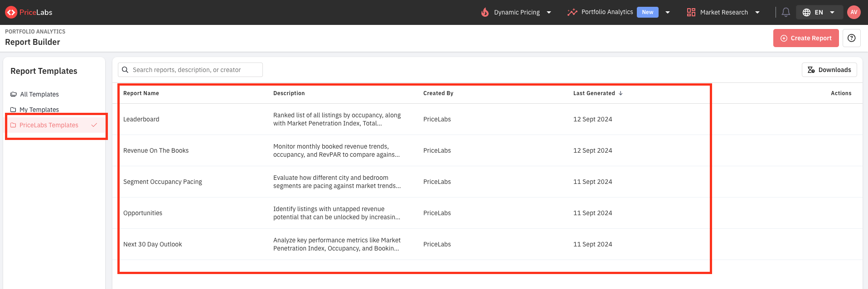Expand the Portfolio Analytics dropdown arrow

click(668, 12)
